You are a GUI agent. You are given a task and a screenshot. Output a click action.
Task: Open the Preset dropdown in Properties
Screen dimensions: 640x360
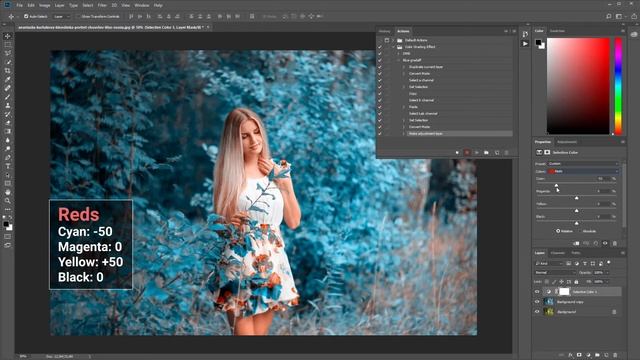point(583,164)
